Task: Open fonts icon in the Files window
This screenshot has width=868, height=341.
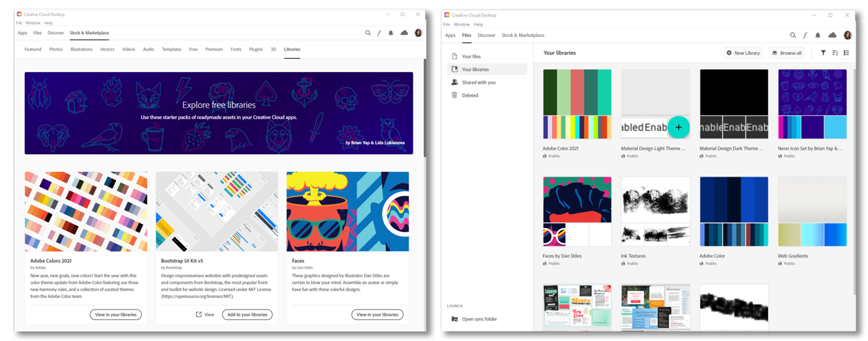Action: point(806,35)
